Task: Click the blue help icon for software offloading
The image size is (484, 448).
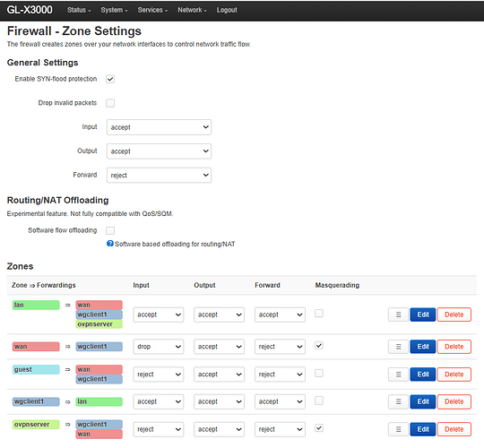Action: (110, 244)
